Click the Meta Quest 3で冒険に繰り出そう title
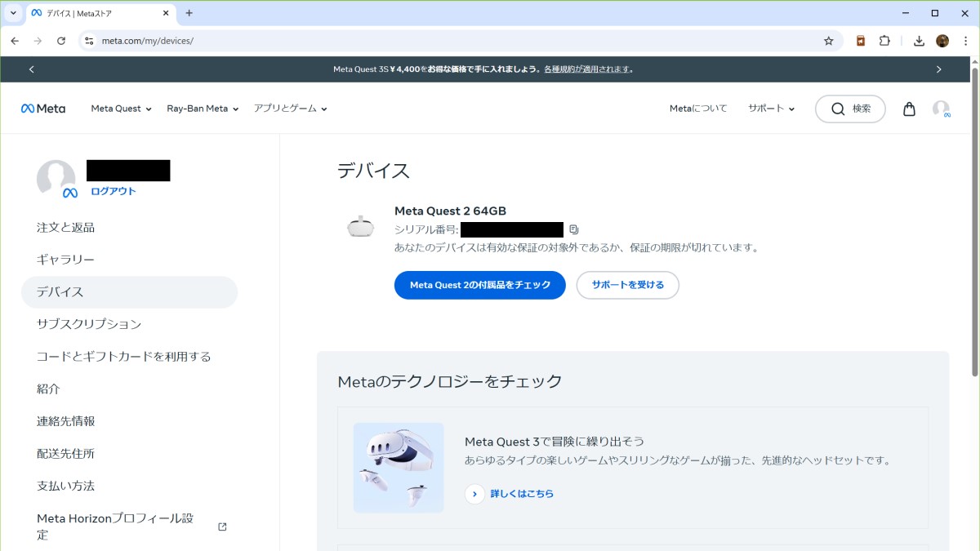The height and width of the screenshot is (551, 980). (555, 442)
